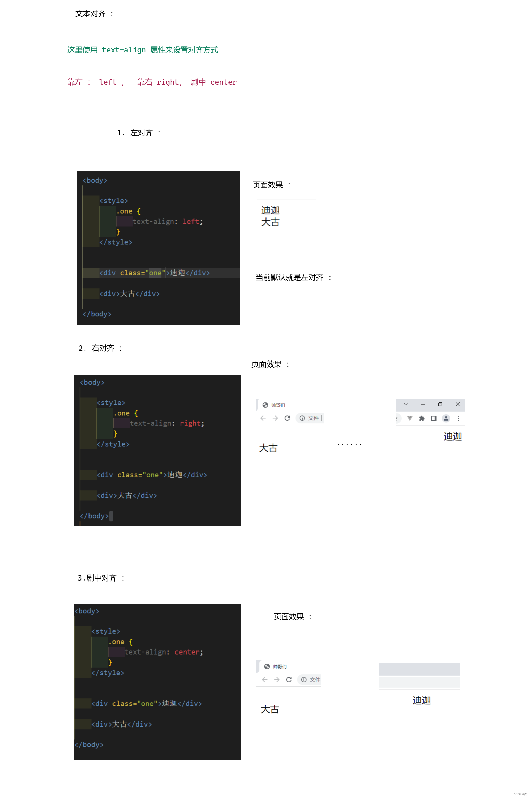The height and width of the screenshot is (798, 532).
Task: Select the 帅哥们 tab in right-align browser screenshot
Action: pos(278,405)
